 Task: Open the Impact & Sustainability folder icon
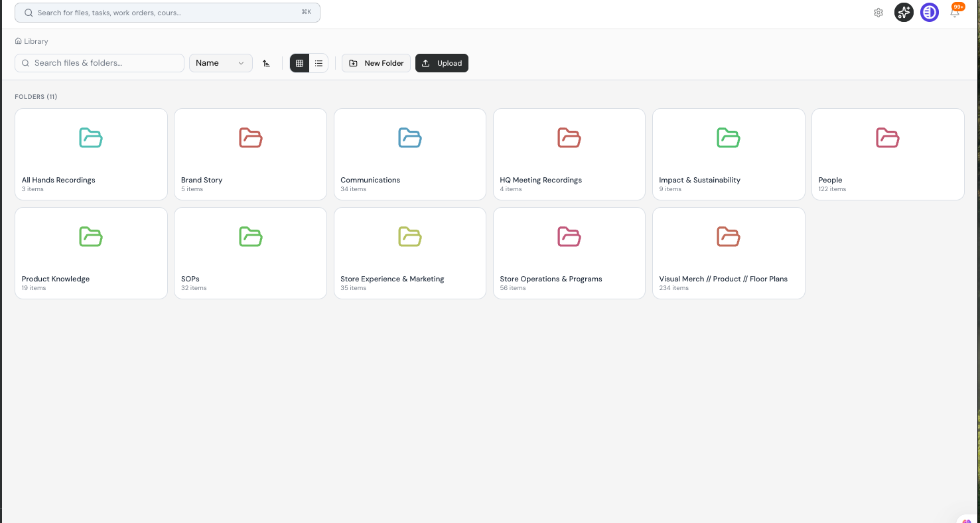click(x=729, y=137)
